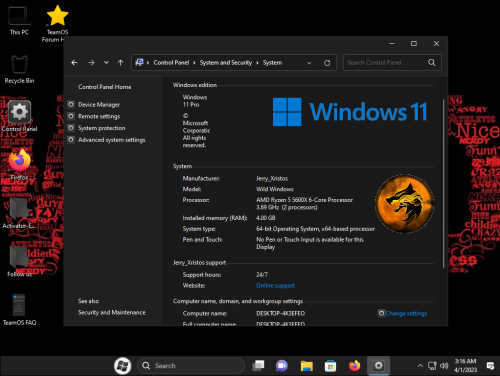
Task: Click the Device Manager shield icon
Action: (71, 105)
